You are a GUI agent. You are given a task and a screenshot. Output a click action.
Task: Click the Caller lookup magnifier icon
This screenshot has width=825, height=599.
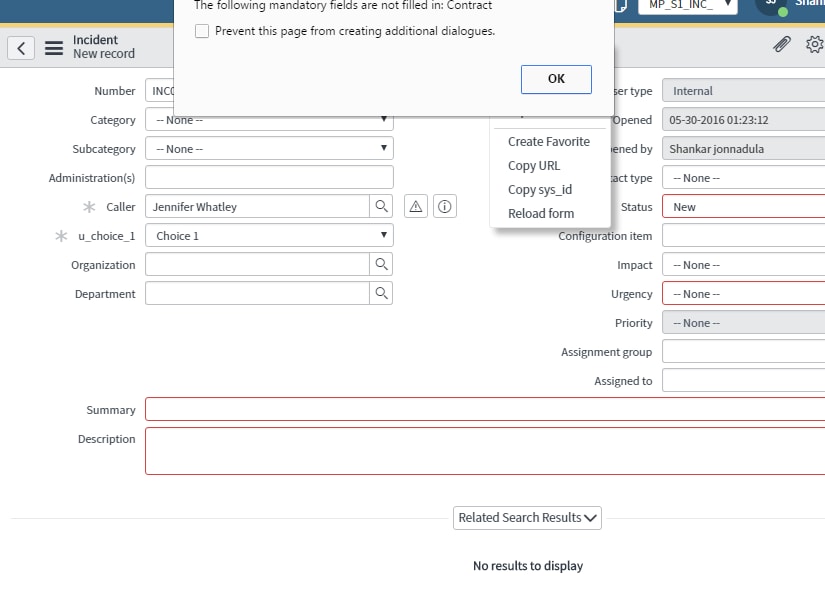381,206
